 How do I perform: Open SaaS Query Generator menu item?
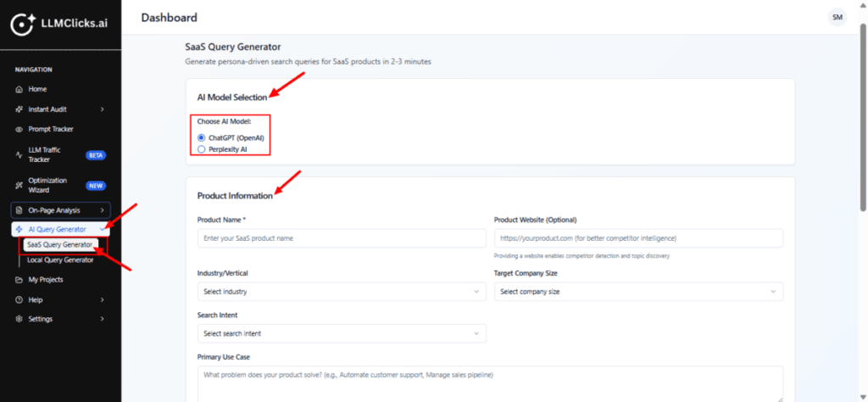coord(59,245)
